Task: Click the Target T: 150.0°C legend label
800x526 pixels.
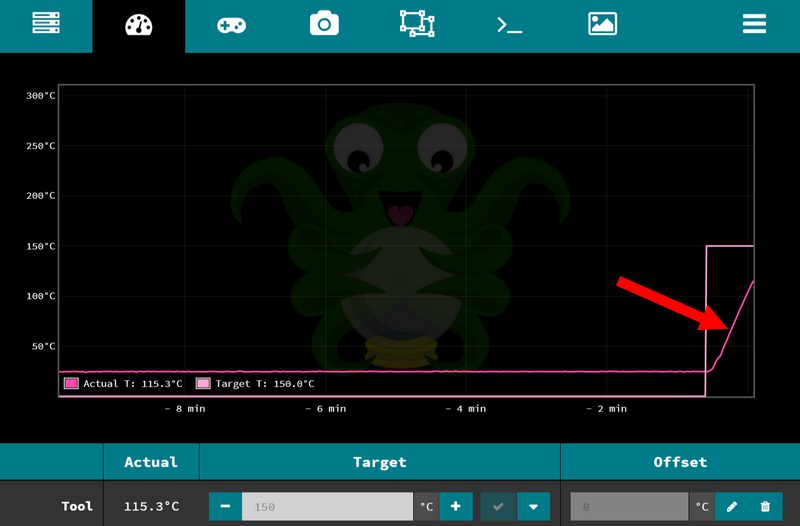Action: click(265, 384)
